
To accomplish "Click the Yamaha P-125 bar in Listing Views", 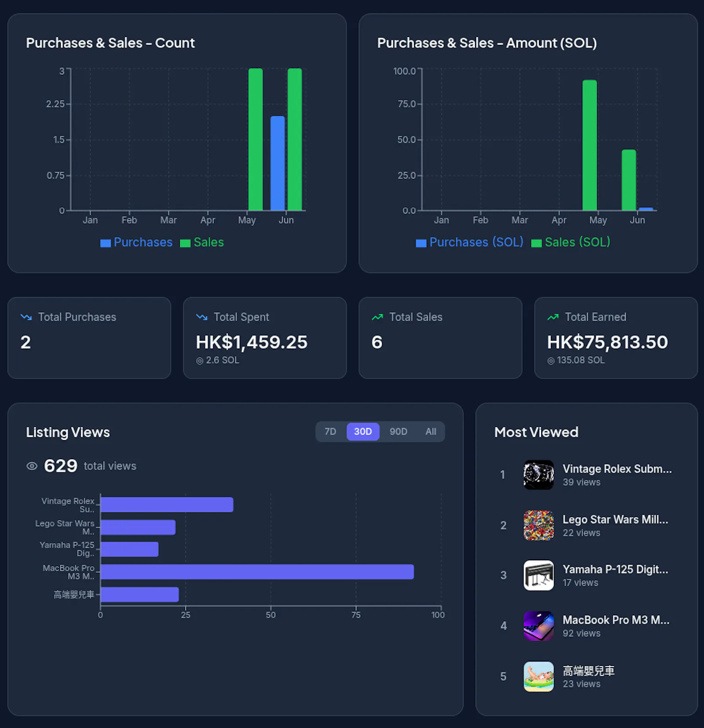I will click(129, 549).
